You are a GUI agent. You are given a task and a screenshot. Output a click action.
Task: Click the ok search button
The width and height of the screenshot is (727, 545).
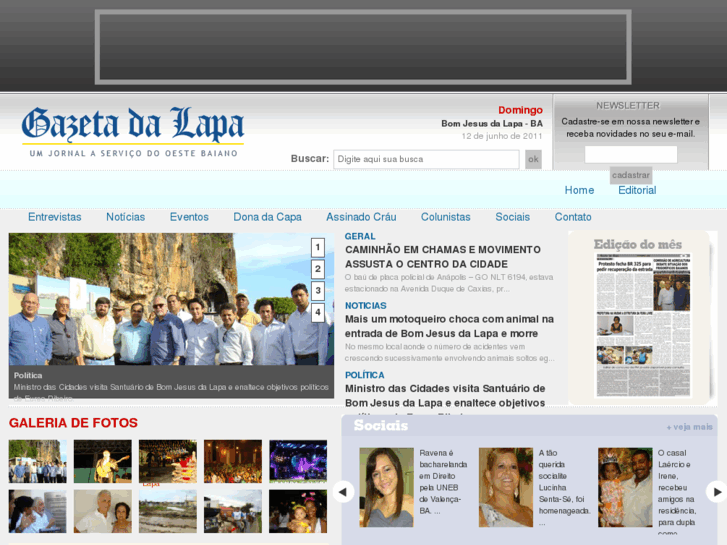(533, 159)
